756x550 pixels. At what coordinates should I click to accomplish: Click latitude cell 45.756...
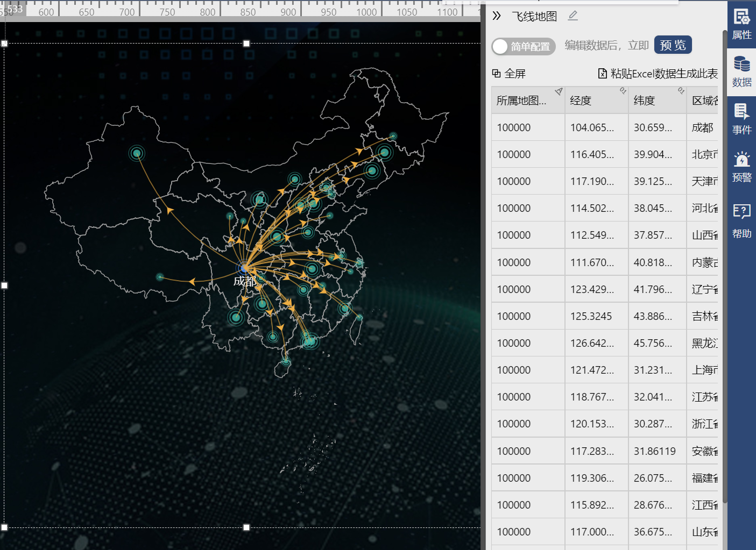(658, 343)
